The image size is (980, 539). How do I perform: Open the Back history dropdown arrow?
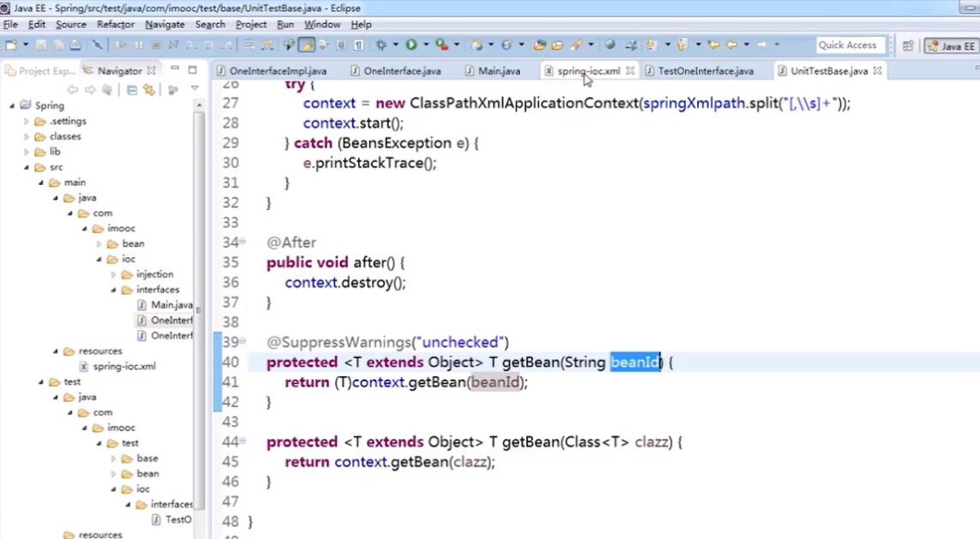click(746, 45)
